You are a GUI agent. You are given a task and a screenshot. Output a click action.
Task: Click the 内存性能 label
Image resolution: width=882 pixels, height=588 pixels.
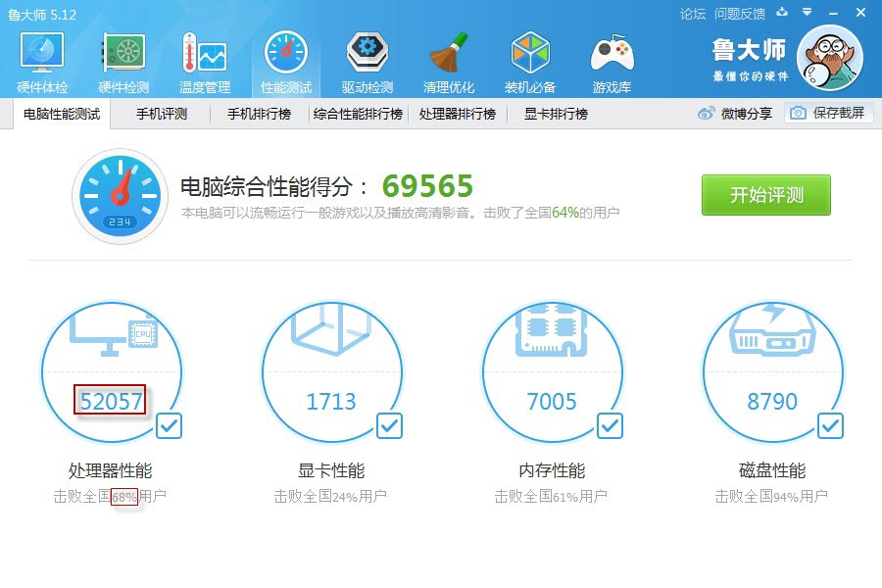(x=552, y=470)
